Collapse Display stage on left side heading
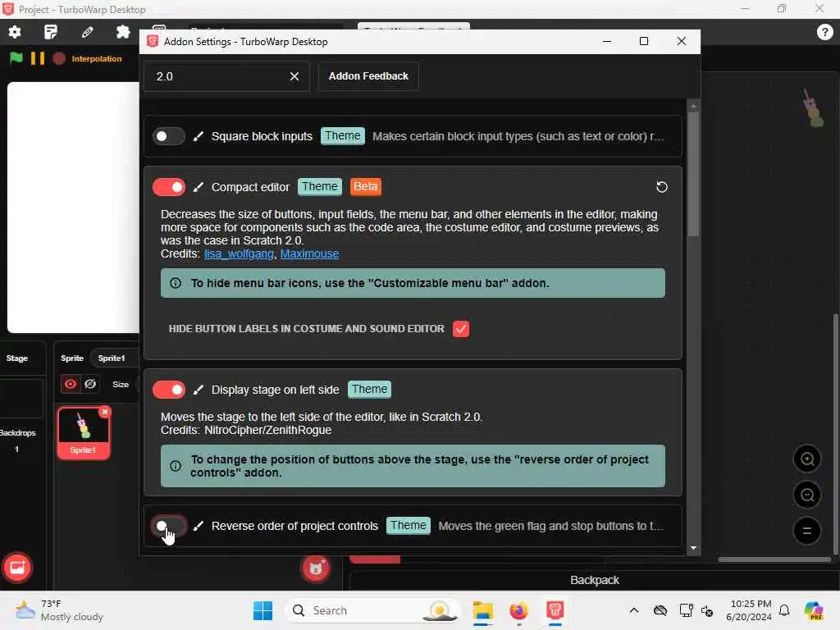This screenshot has height=630, width=840. pyautogui.click(x=275, y=390)
